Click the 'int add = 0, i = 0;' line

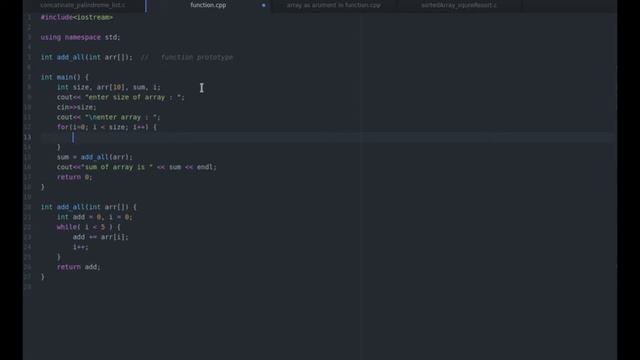coord(95,217)
